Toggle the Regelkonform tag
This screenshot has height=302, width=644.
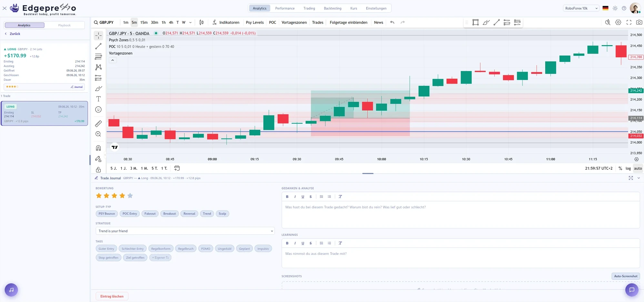pyautogui.click(x=161, y=249)
